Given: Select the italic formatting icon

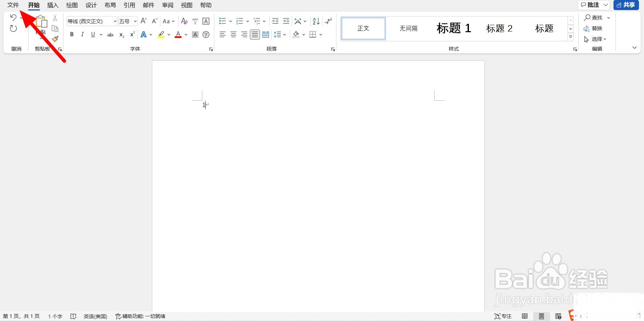Looking at the screenshot, I should [82, 34].
